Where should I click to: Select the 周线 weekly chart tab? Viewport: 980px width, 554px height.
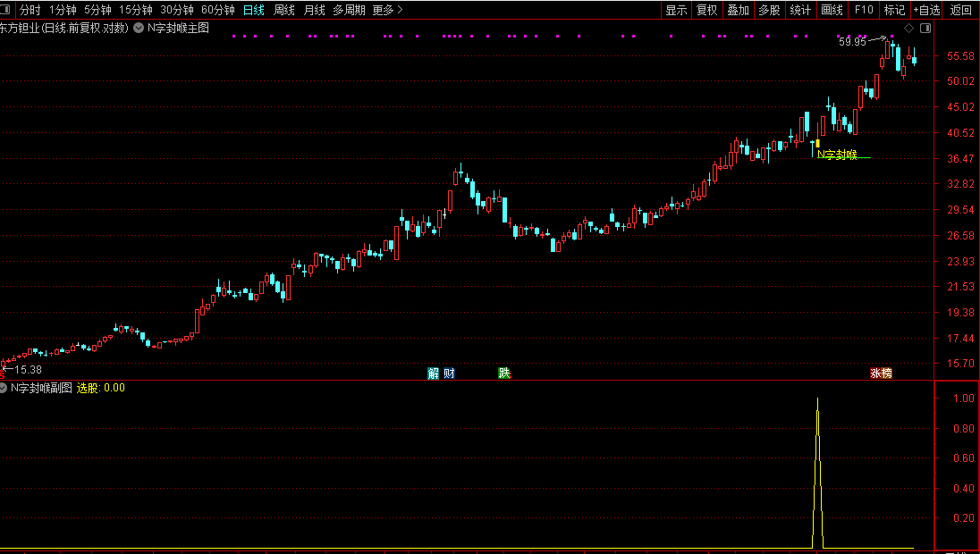(283, 10)
